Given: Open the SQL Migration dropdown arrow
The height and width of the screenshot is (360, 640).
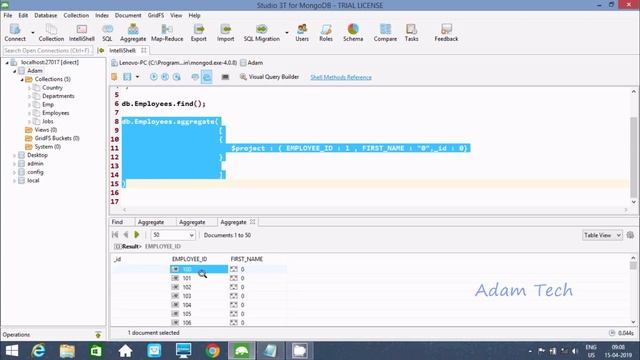Looking at the screenshot, I should pos(287,32).
